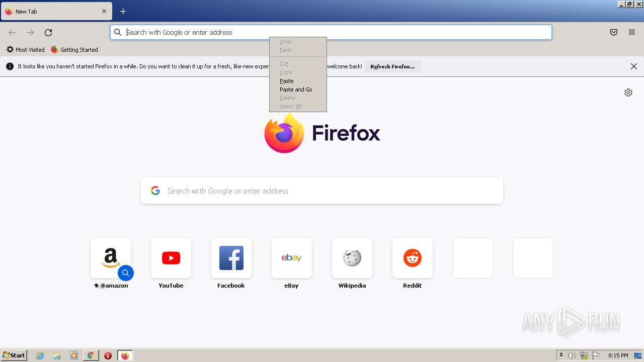Click the page center Google search box
Screen dimensions: 644x362
322,191
